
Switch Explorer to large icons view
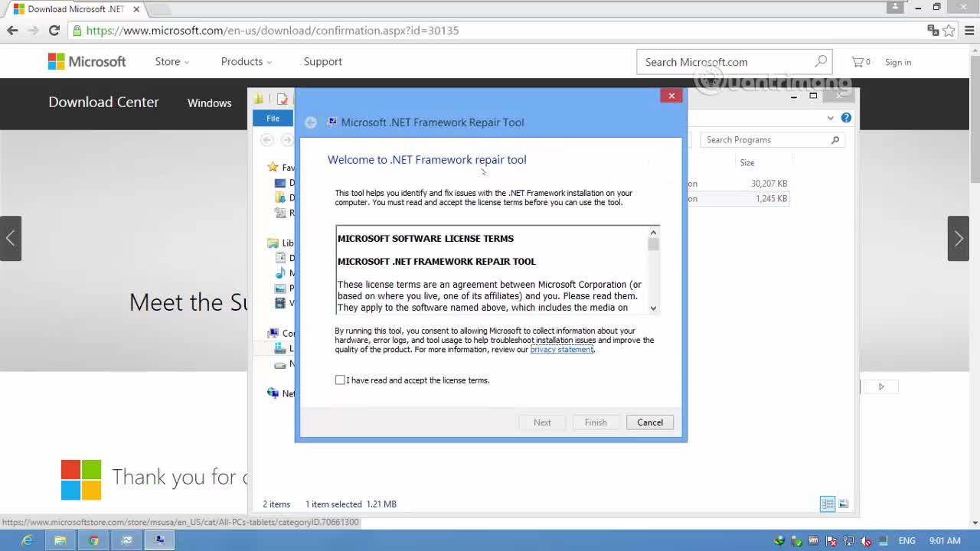pyautogui.click(x=844, y=504)
